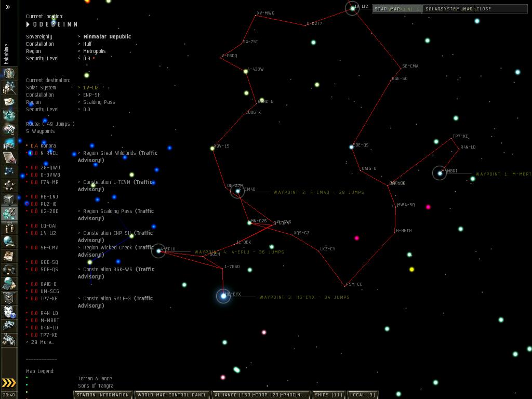Screen dimensions: 532x399
Task: Select the circled 4-EFLU waypoint star
Action: (x=158, y=251)
